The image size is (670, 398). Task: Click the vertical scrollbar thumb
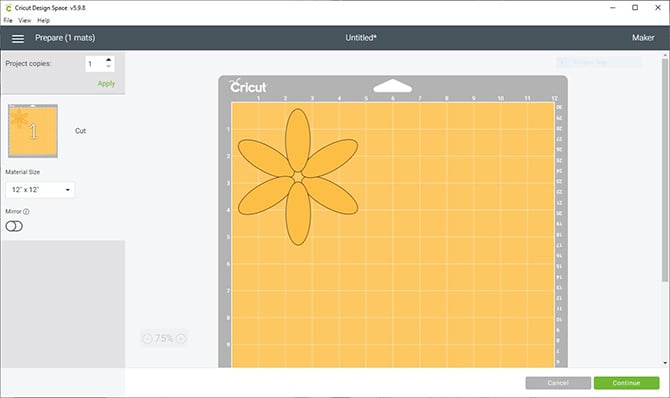(x=664, y=170)
